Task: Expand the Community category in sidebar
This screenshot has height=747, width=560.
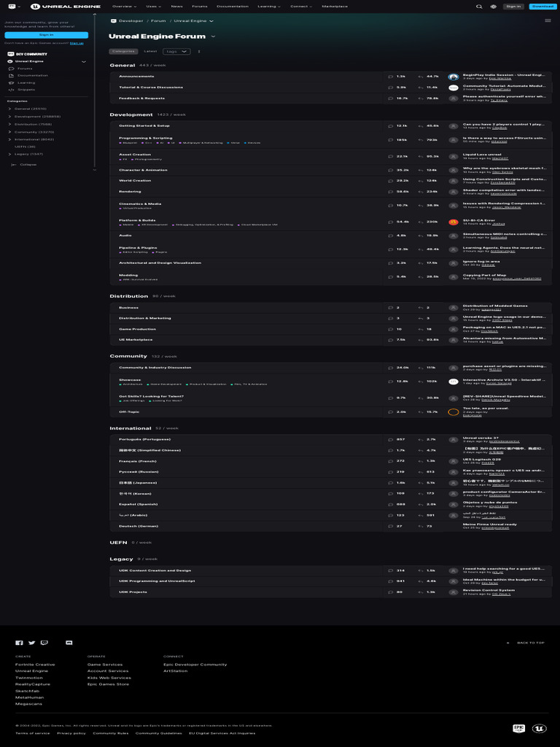Action: point(9,132)
